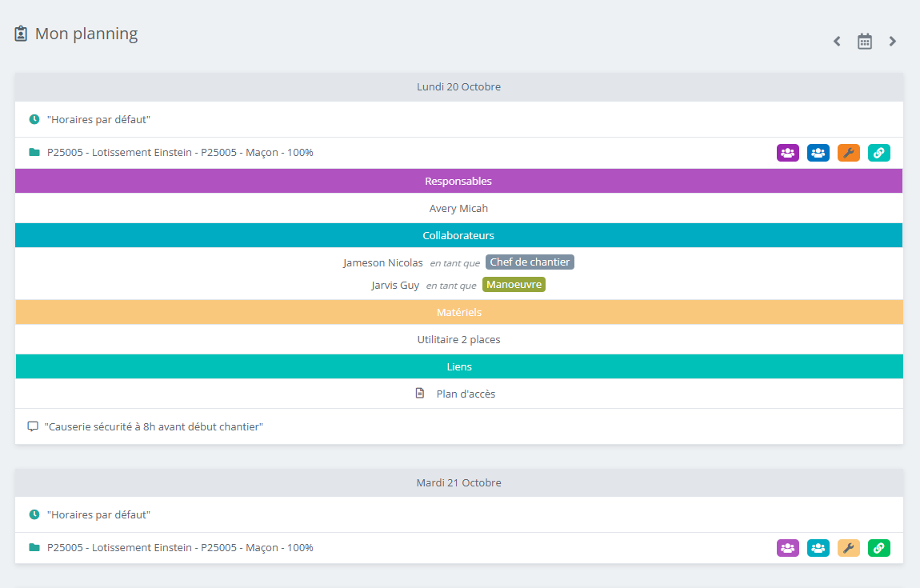Open the Plan d'accès document link
This screenshot has height=588, width=920.
(x=465, y=394)
